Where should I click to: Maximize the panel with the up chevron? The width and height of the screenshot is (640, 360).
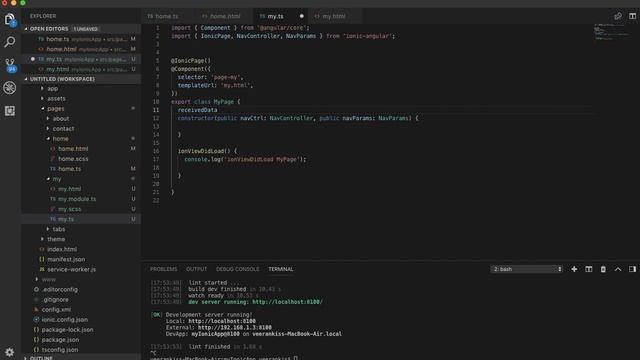618,269
